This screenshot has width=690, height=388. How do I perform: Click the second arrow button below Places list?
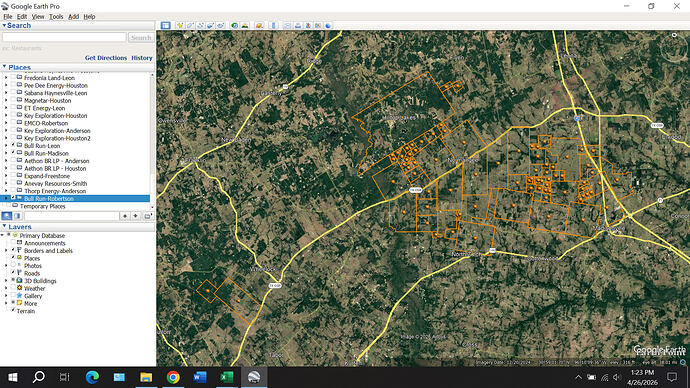pos(136,216)
